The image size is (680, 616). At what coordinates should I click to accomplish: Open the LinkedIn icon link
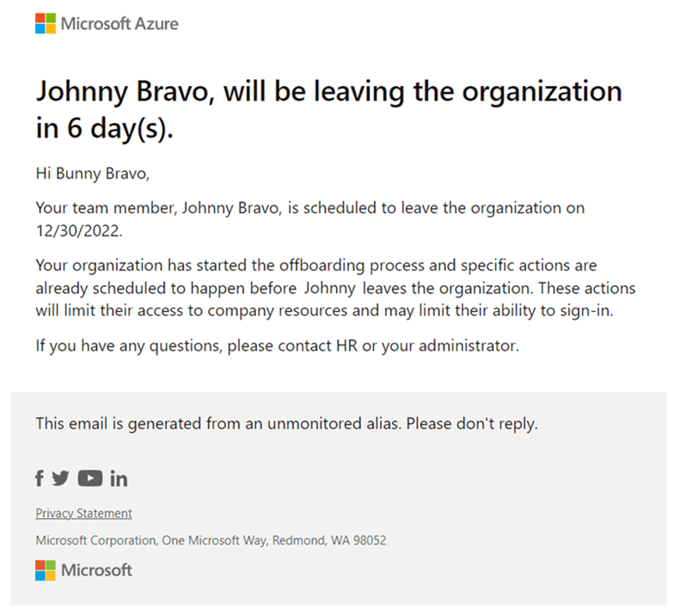pos(118,479)
